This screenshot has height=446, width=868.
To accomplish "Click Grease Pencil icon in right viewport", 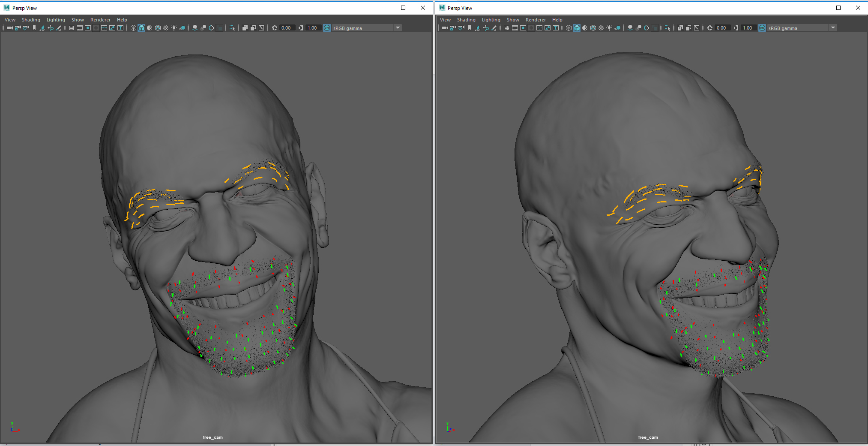I will tap(494, 28).
